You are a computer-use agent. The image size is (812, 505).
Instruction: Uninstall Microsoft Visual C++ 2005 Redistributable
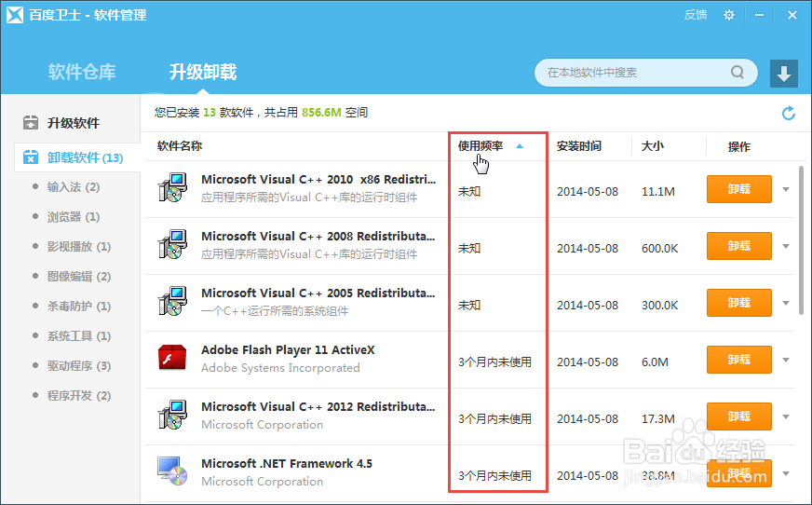739,303
